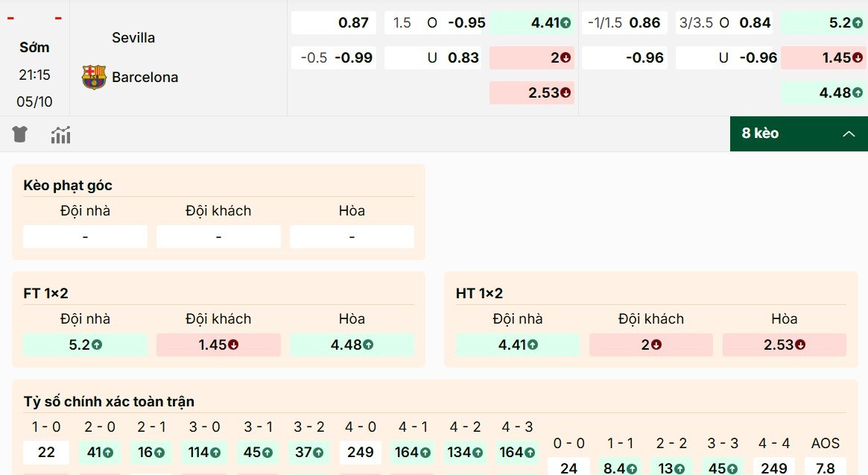This screenshot has width=868, height=475.
Task: Click the bar chart statistics icon
Action: click(x=60, y=134)
